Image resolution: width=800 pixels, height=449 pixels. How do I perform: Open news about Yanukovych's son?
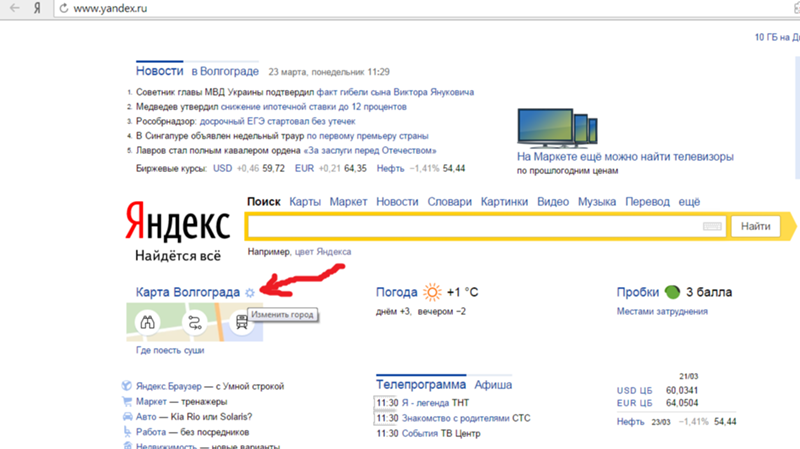tap(395, 92)
